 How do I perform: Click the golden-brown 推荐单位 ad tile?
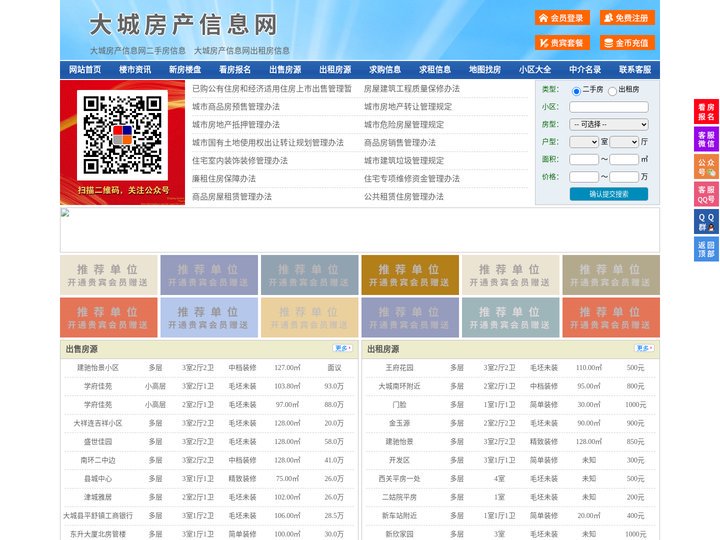pyautogui.click(x=410, y=275)
